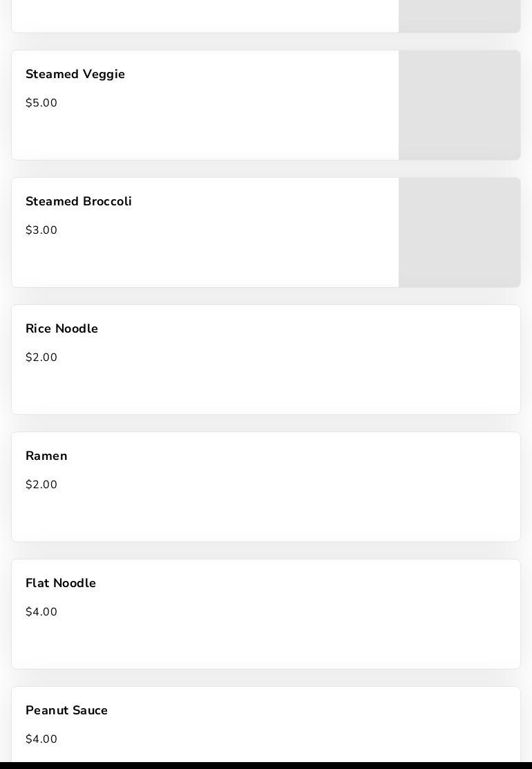Click the price under Peanut Sauce

tap(41, 739)
